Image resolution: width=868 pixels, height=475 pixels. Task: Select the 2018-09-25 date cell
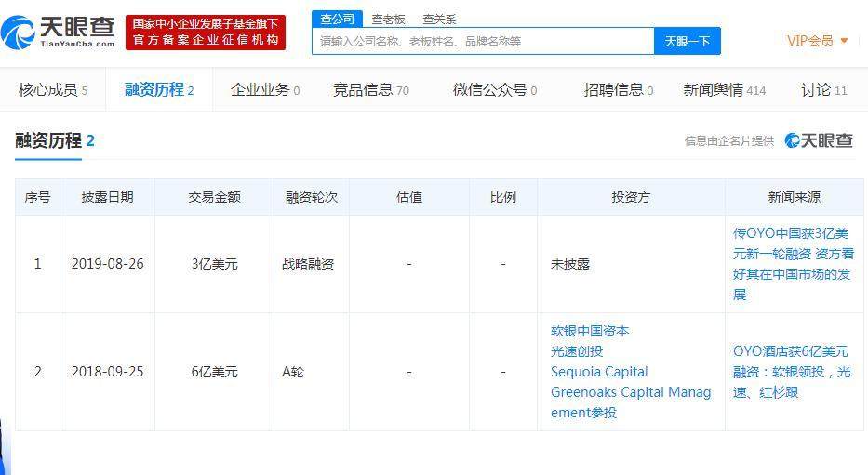107,372
